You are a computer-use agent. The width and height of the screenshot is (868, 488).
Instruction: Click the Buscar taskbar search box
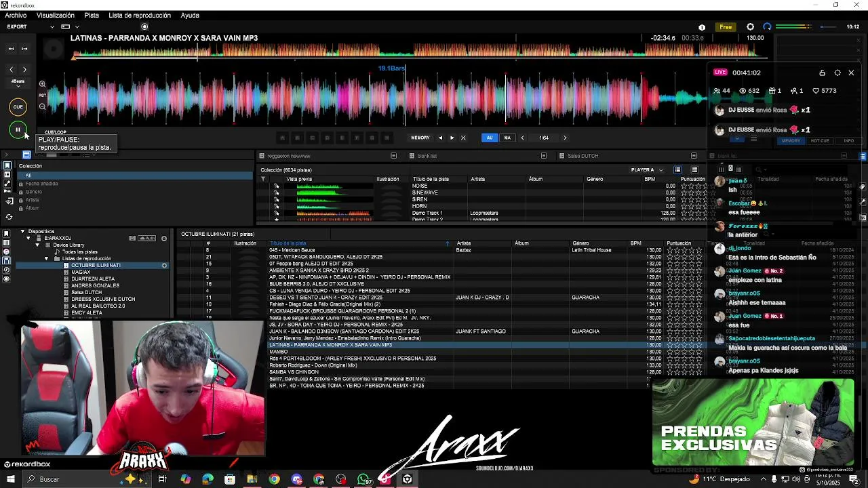[88, 479]
